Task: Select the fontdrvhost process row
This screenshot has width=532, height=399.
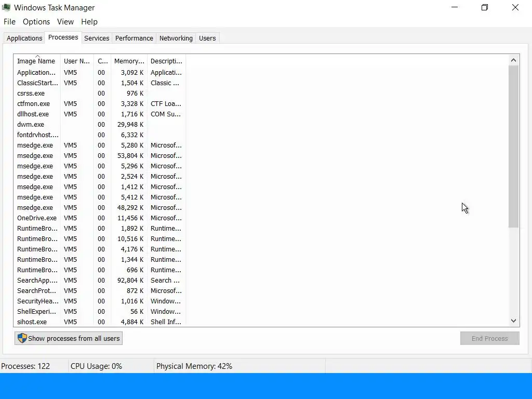Action: [x=99, y=135]
